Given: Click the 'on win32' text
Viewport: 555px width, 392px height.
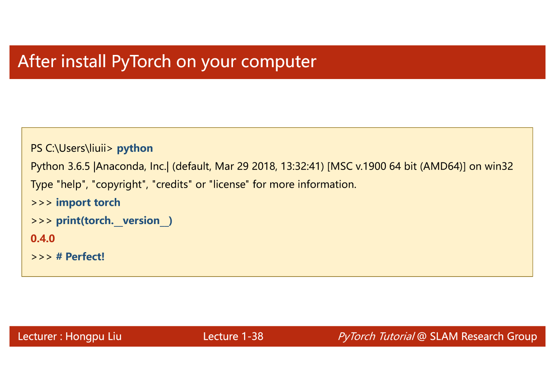Looking at the screenshot, I should [491, 166].
